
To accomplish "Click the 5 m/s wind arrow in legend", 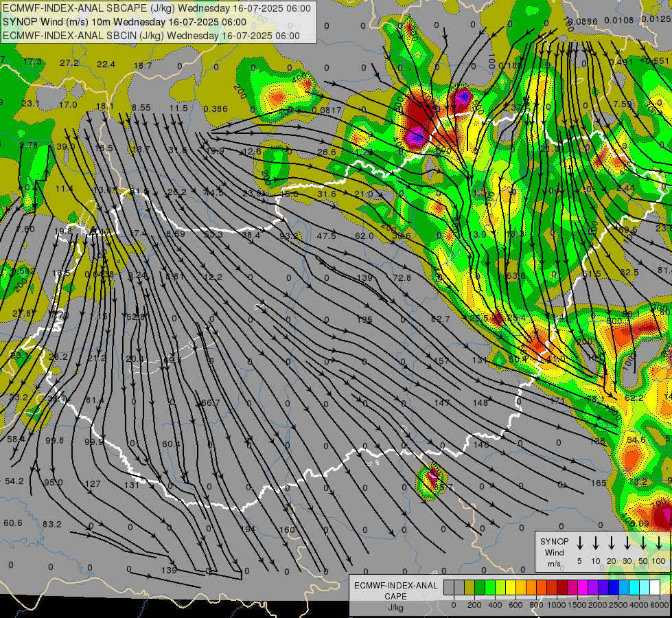I will click(580, 543).
